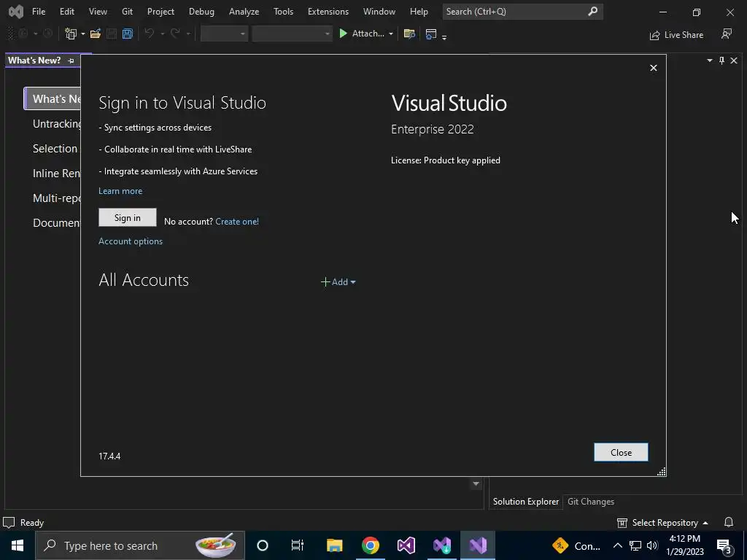
Task: Open the Action Center notifications icon
Action: (724, 545)
